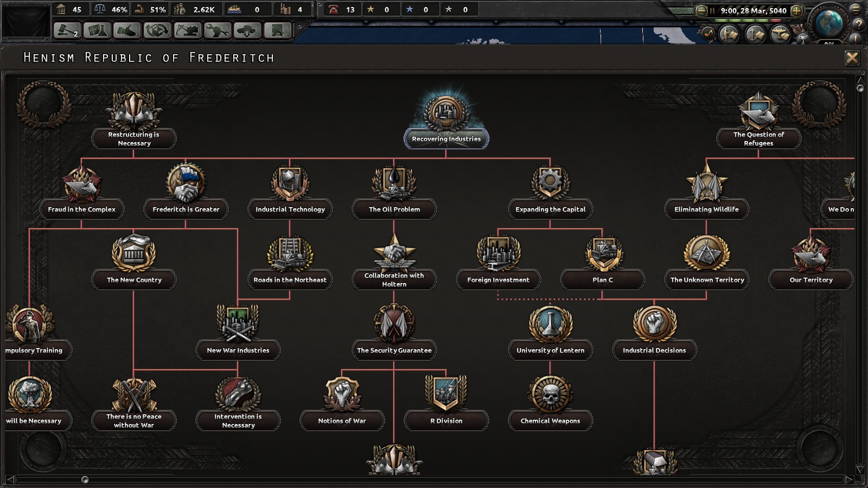Open the help question mark menu
868x488 pixels.
pos(859,24)
